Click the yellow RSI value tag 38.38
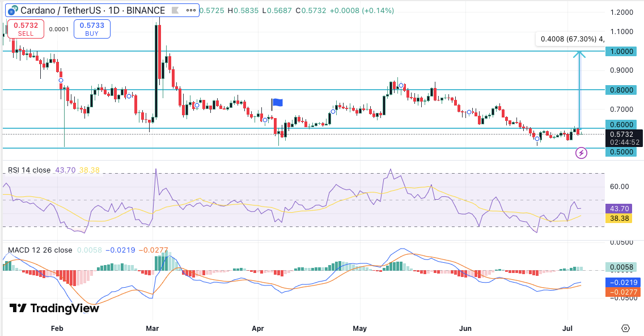Viewport: 644px width, 336px height. [619, 219]
